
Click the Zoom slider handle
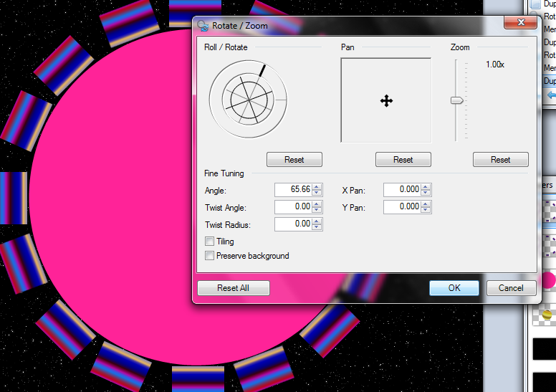[x=456, y=100]
